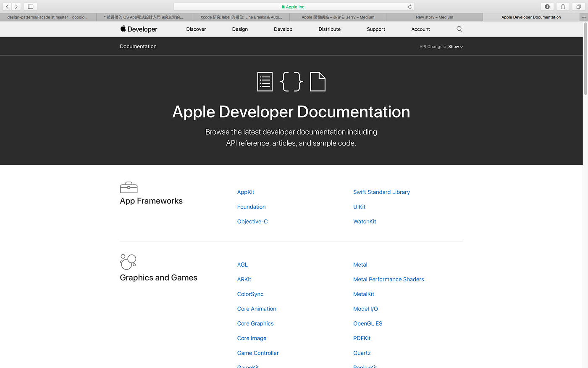Open the ColorSync link
Screen dimensions: 588x368
pyautogui.click(x=250, y=294)
